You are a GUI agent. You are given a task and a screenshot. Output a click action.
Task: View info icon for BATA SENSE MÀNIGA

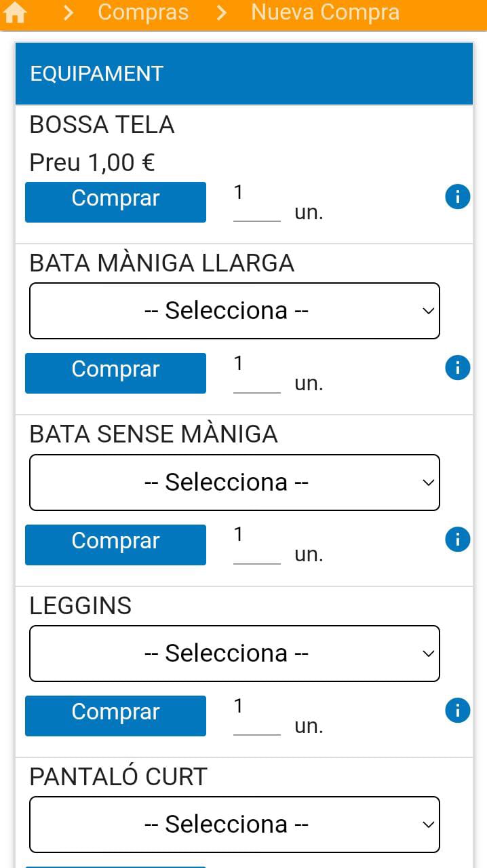point(458,540)
